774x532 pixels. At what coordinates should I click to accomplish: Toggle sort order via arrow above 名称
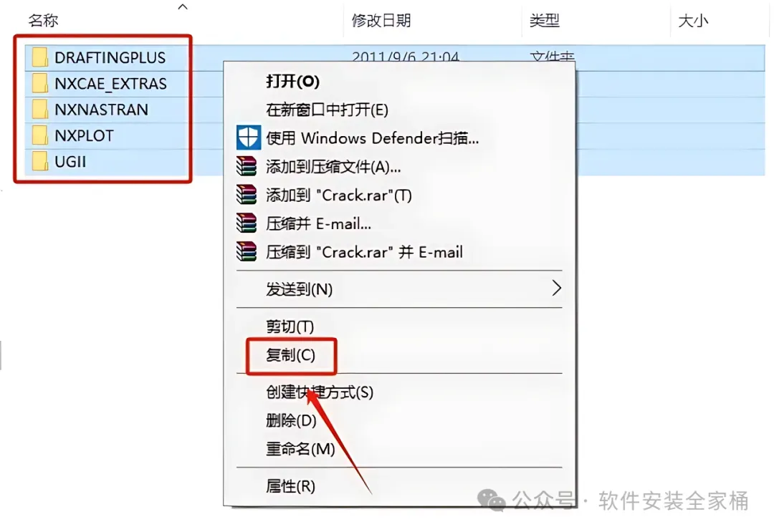pyautogui.click(x=183, y=7)
